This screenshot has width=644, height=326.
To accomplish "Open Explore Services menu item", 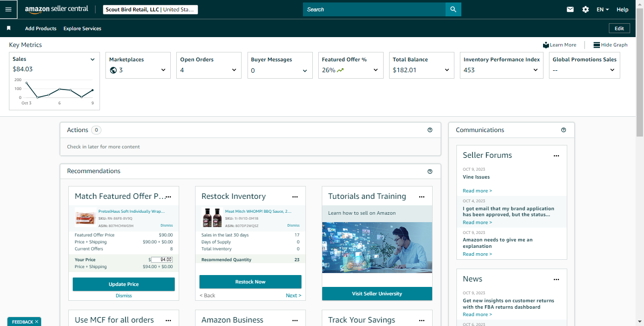I will click(x=82, y=28).
